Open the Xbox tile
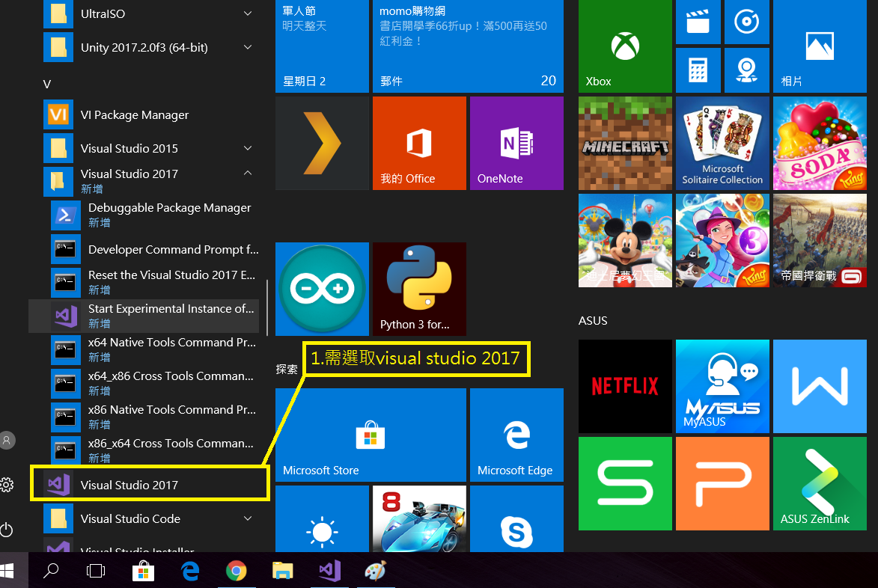Image resolution: width=878 pixels, height=588 pixels. pos(625,46)
